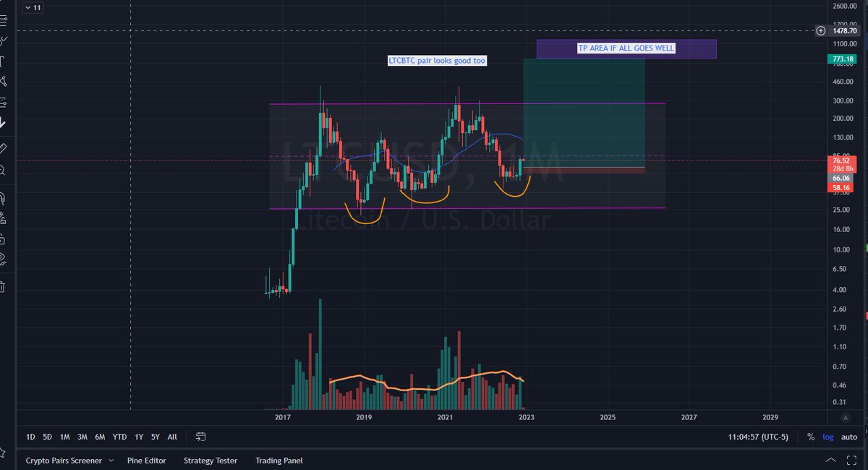Viewport: 868px width, 470px height.
Task: Set chart range to 1M
Action: point(64,437)
